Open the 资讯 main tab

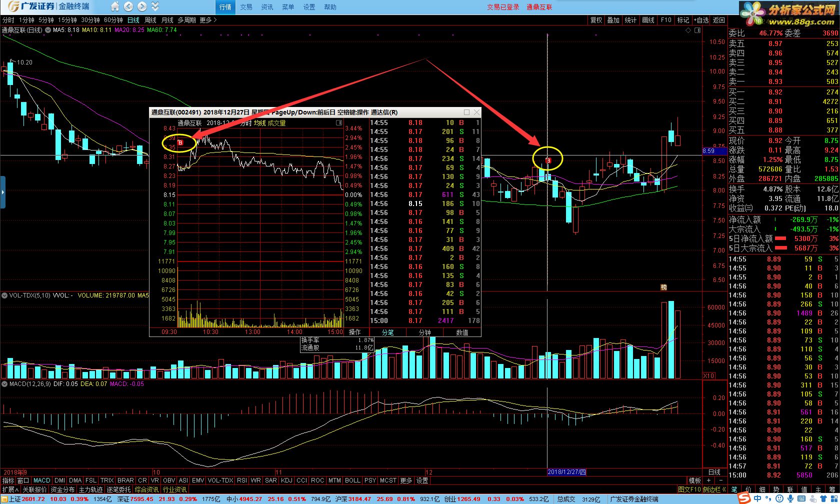tap(267, 7)
